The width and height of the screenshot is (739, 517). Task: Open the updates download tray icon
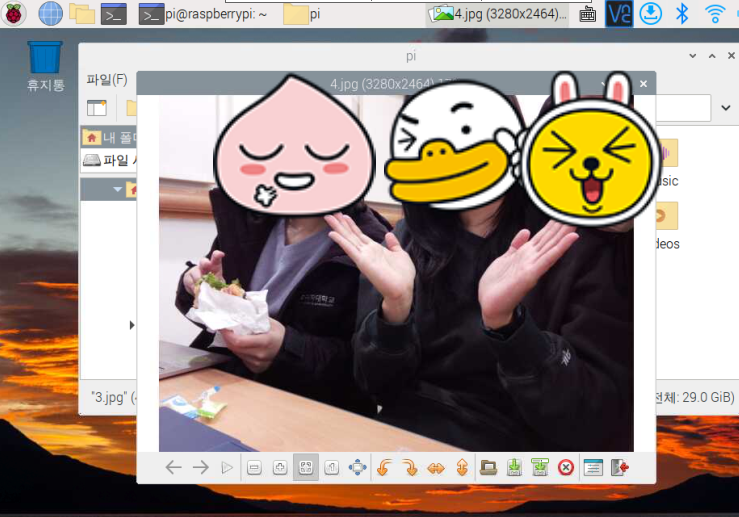[x=651, y=14]
